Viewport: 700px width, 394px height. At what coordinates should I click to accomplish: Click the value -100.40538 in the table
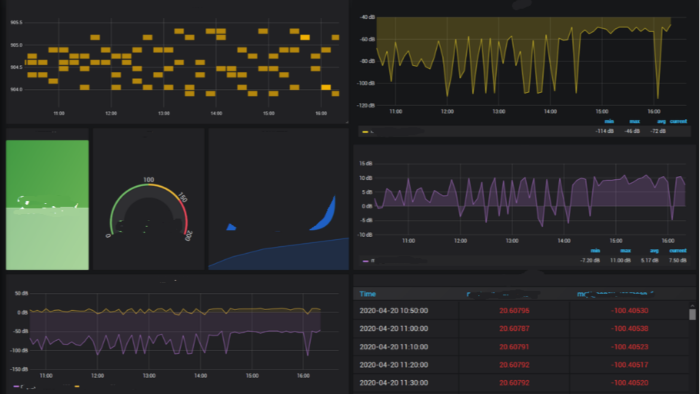[x=629, y=329]
